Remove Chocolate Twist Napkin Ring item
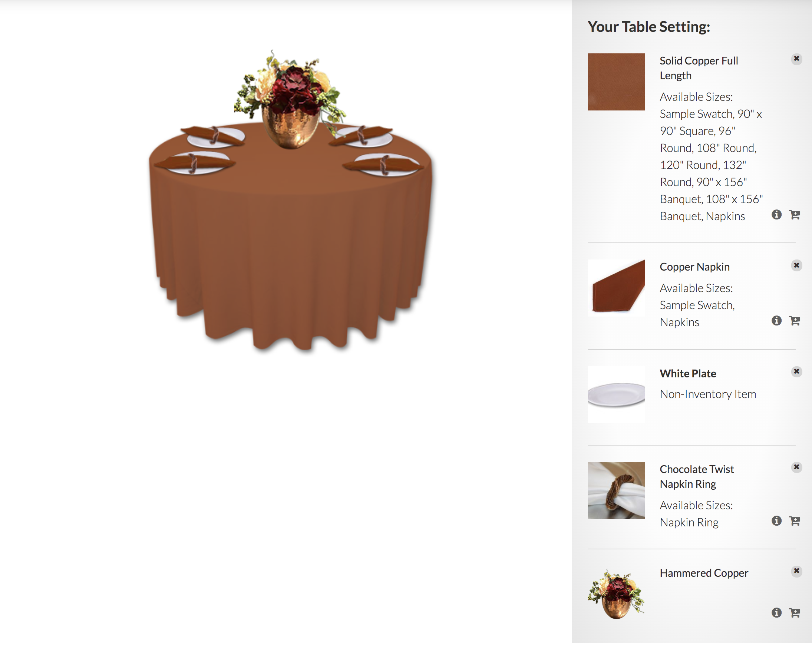The height and width of the screenshot is (645, 812). [x=796, y=467]
